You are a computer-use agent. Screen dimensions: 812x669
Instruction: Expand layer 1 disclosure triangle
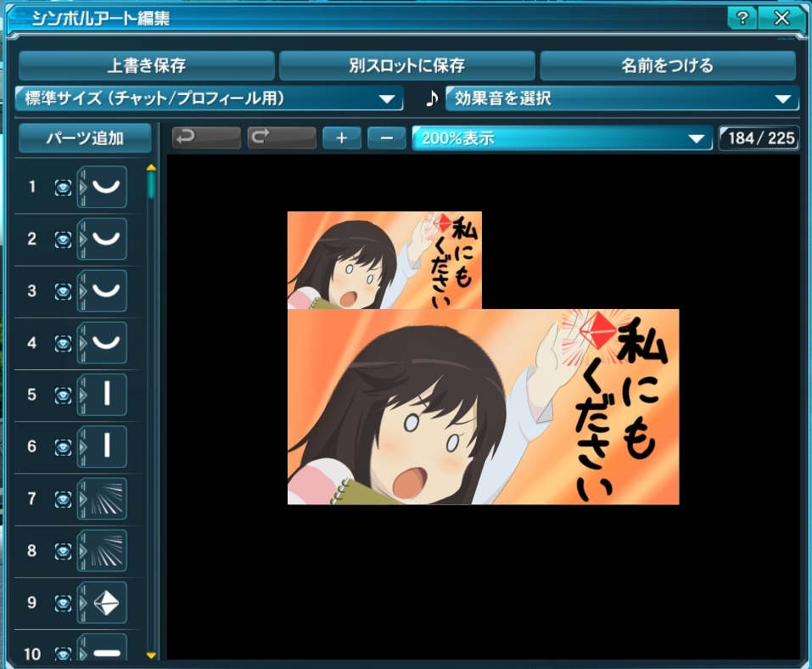click(x=82, y=187)
